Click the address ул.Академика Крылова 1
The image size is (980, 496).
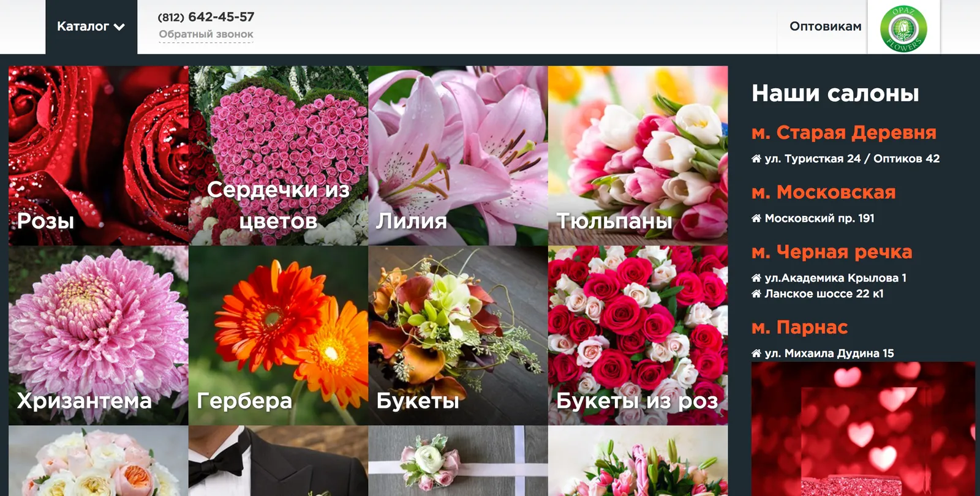(835, 278)
